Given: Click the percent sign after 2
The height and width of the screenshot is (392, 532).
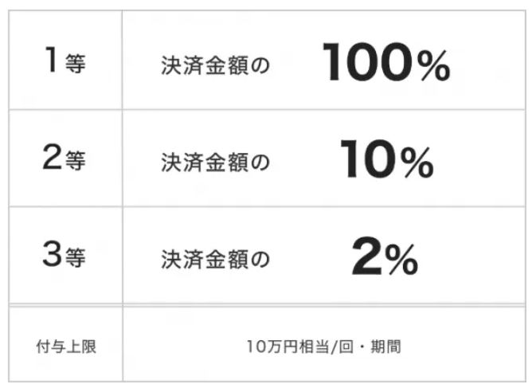Looking at the screenshot, I should (x=401, y=259).
